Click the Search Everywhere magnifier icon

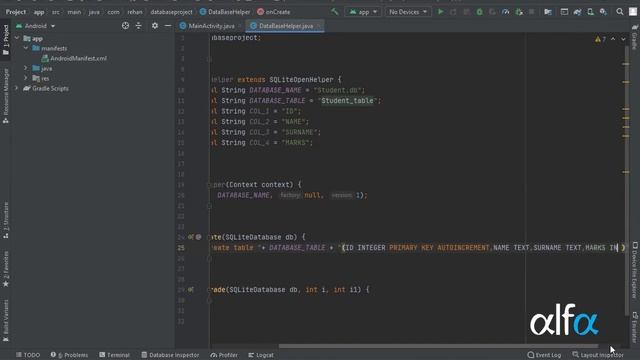click(620, 12)
